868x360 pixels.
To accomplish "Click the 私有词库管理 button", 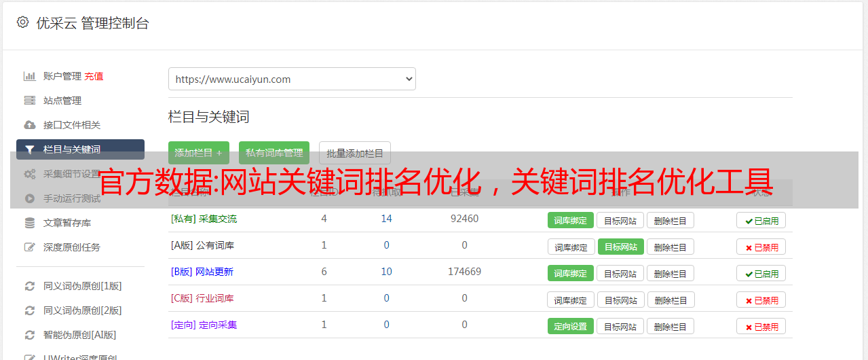I will (x=274, y=153).
